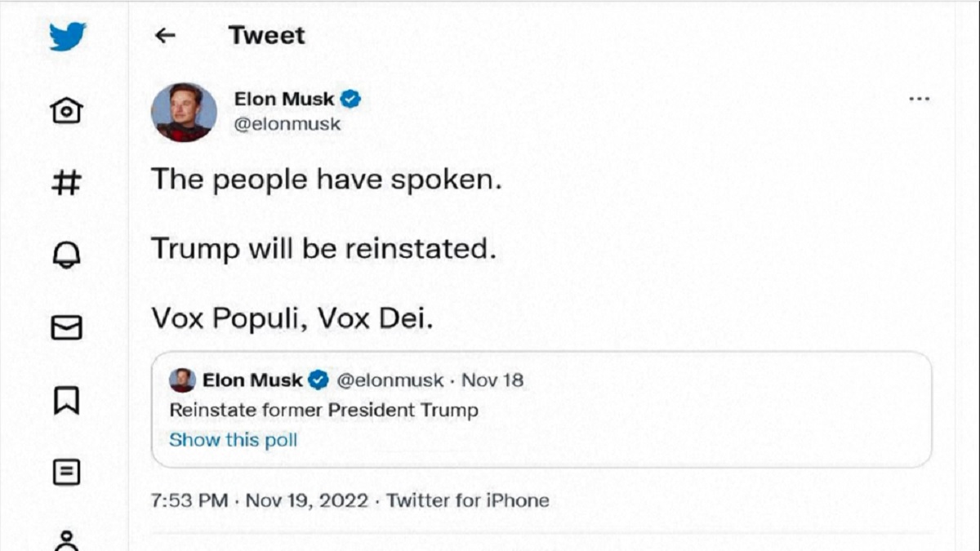Viewport: 980px width, 551px height.
Task: Open the Lists icon in sidebar
Action: [x=66, y=472]
